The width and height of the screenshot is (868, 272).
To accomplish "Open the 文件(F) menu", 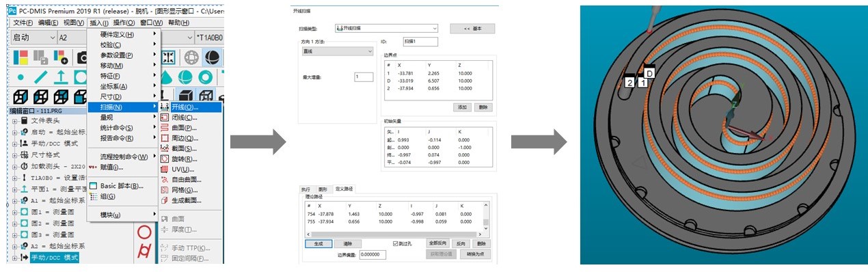I will tap(23, 23).
